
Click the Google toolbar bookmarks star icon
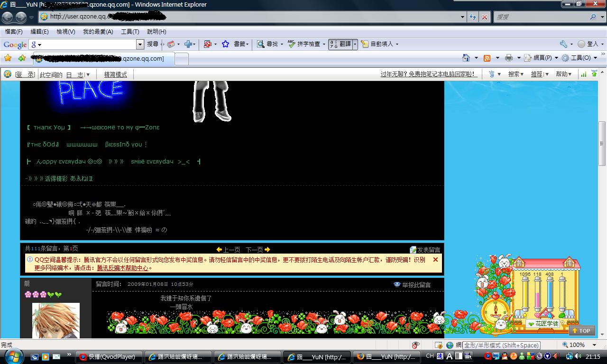point(226,44)
